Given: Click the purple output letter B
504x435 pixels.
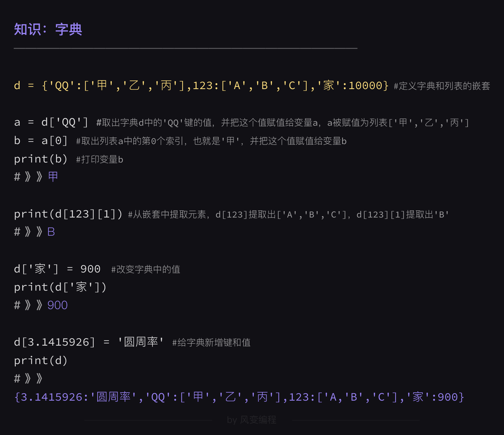Looking at the screenshot, I should coord(51,232).
